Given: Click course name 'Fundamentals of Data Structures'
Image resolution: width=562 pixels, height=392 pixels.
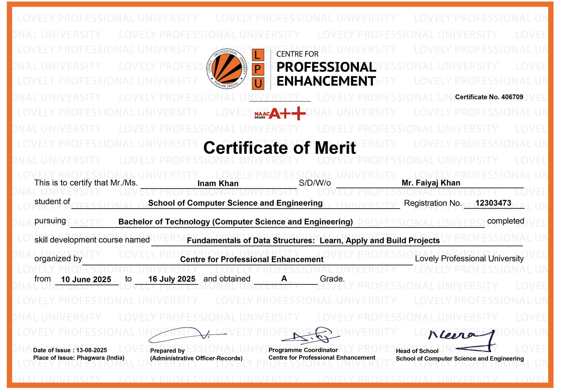Looking at the screenshot, I should (x=250, y=241).
